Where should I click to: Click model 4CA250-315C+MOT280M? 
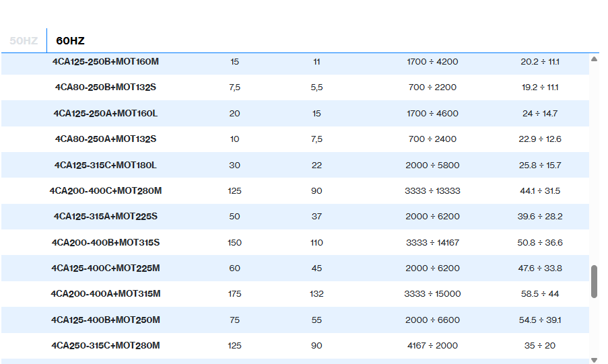pyautogui.click(x=106, y=346)
